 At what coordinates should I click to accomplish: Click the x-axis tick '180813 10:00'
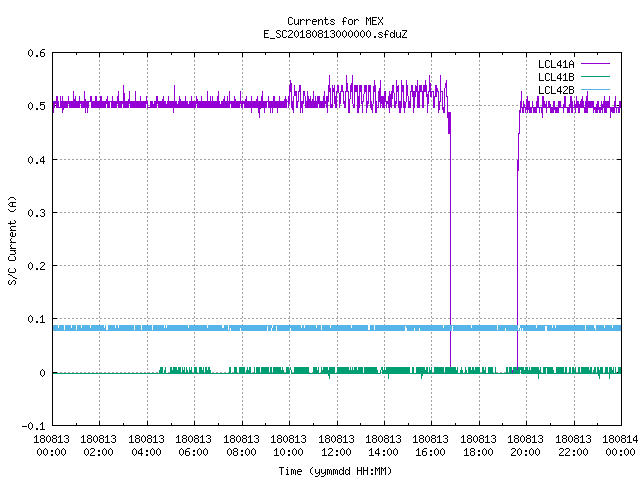pos(289,445)
